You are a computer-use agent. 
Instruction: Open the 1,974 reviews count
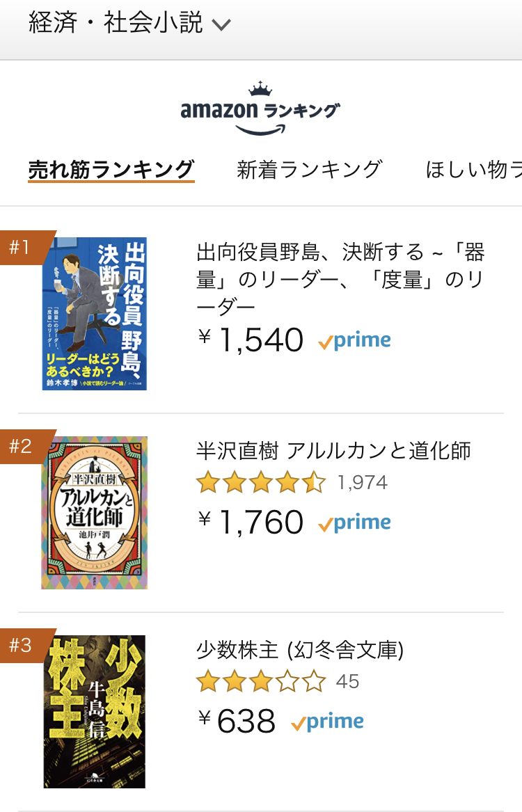point(362,483)
